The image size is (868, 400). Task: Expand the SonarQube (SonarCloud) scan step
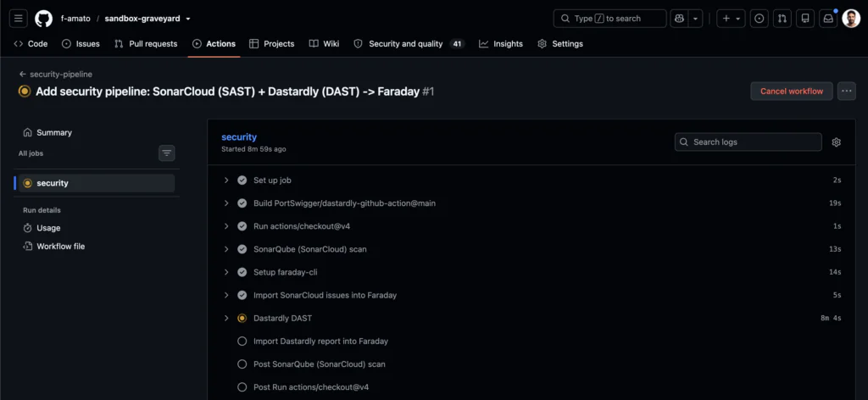[x=226, y=249]
